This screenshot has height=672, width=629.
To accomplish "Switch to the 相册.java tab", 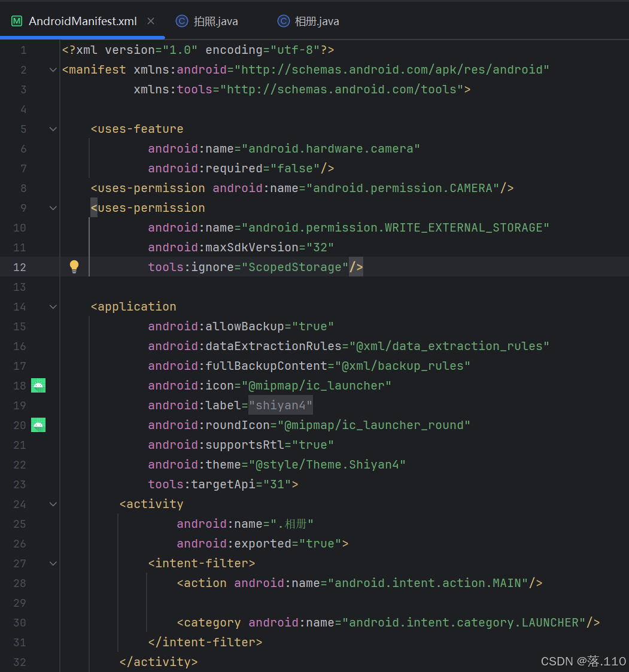I will [317, 20].
